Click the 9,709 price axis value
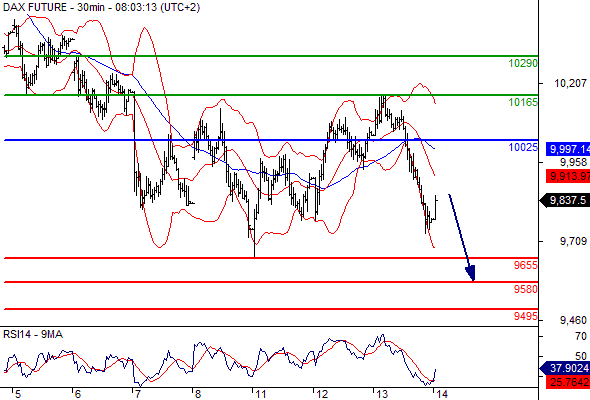Image resolution: width=590 pixels, height=400 pixels. tap(573, 241)
